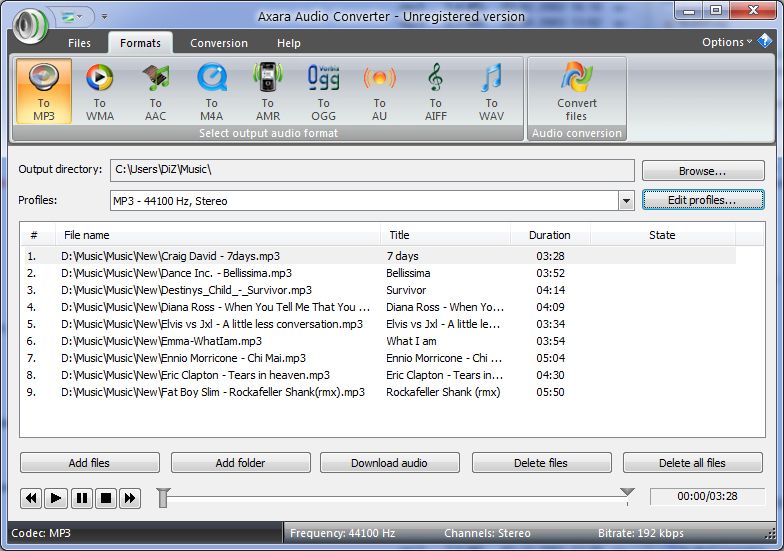784x551 pixels.
Task: Open the Conversion ribbon tab
Action: (x=219, y=43)
